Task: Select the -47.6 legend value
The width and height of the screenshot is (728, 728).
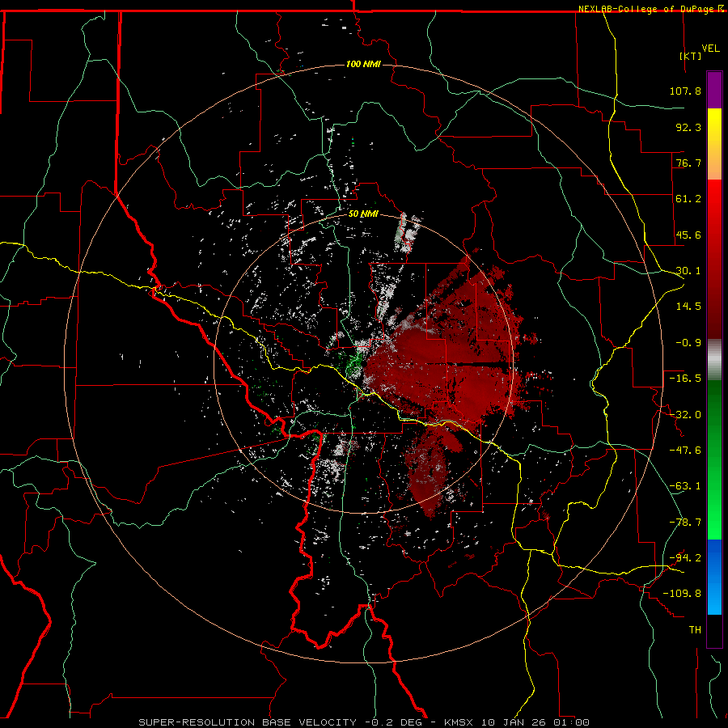Action: [685, 451]
